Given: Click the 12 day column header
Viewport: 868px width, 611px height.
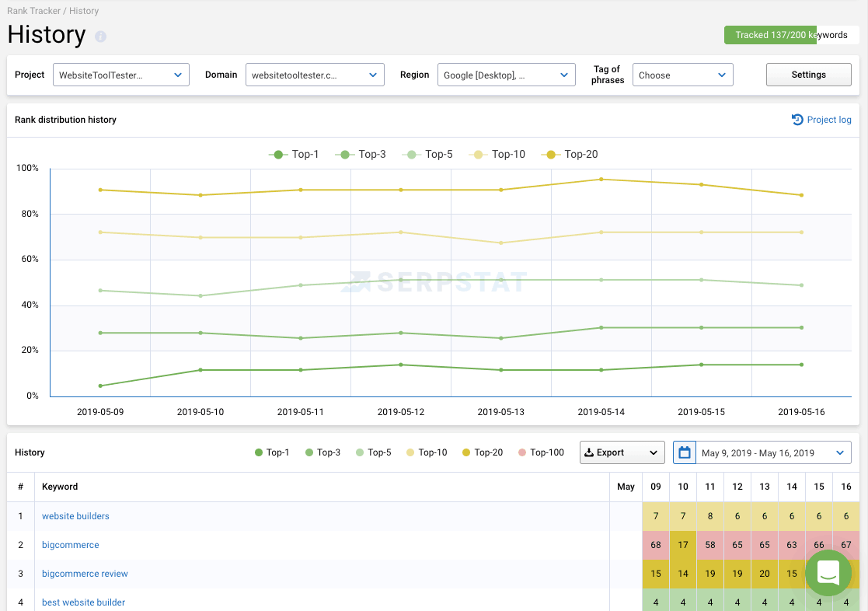Looking at the screenshot, I should (x=737, y=487).
